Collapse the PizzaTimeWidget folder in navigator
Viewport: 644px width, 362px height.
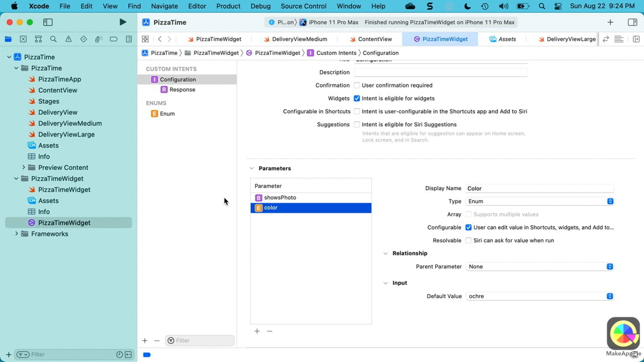click(16, 179)
